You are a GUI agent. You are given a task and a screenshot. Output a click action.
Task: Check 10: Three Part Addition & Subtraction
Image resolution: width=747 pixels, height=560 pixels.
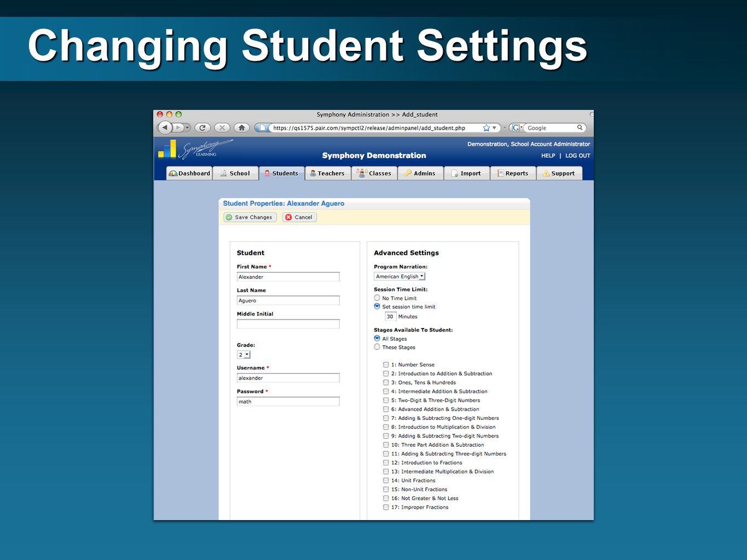[386, 445]
